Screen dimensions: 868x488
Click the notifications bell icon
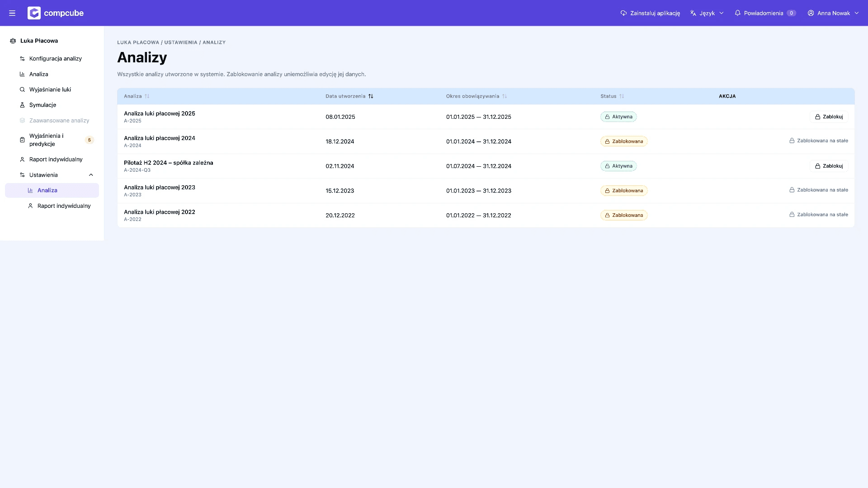coord(737,13)
